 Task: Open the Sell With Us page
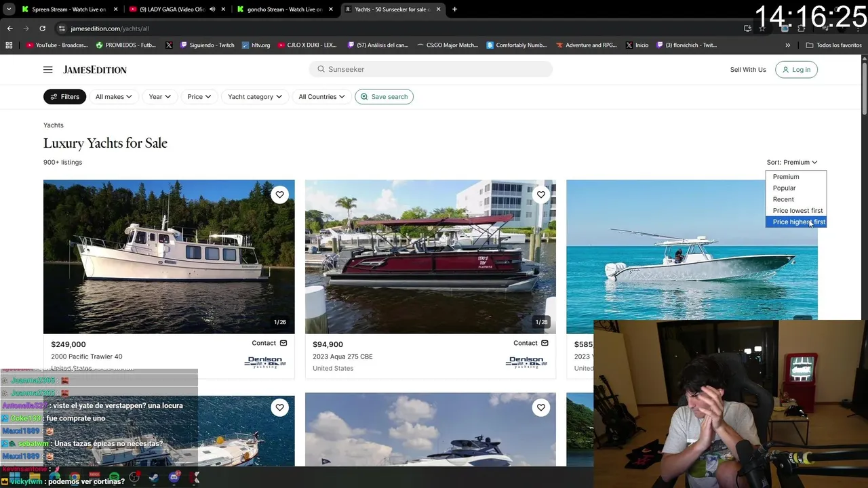tap(748, 70)
